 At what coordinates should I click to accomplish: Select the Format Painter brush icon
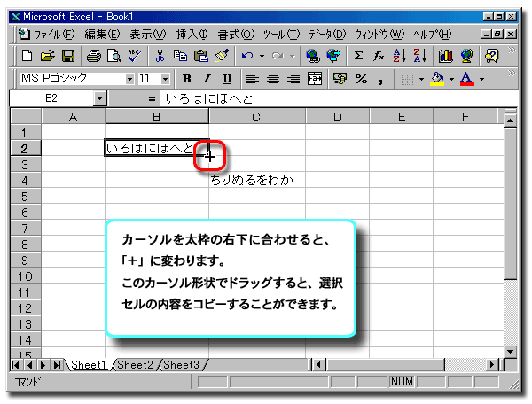(223, 56)
